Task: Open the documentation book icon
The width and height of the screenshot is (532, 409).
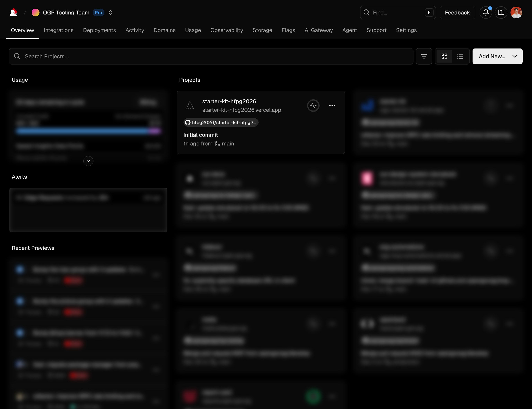Action: point(501,13)
